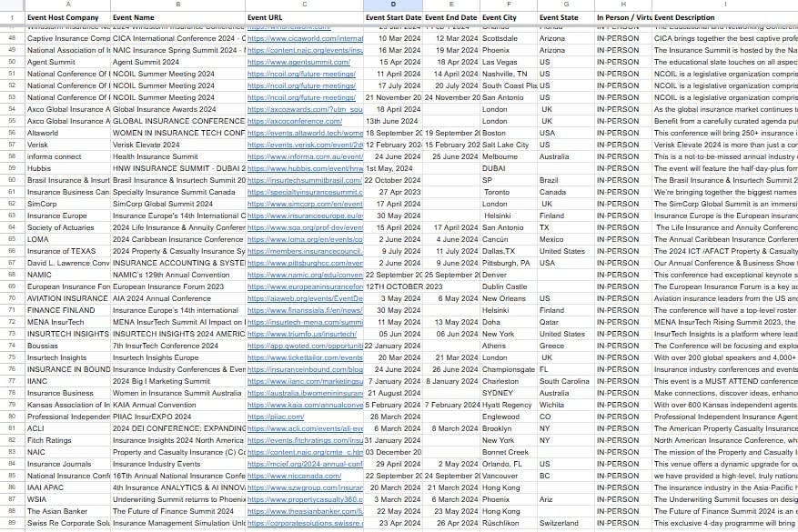Select the Salt Lake City cell
Image resolution: width=798 pixels, height=532 pixels.
click(509, 145)
